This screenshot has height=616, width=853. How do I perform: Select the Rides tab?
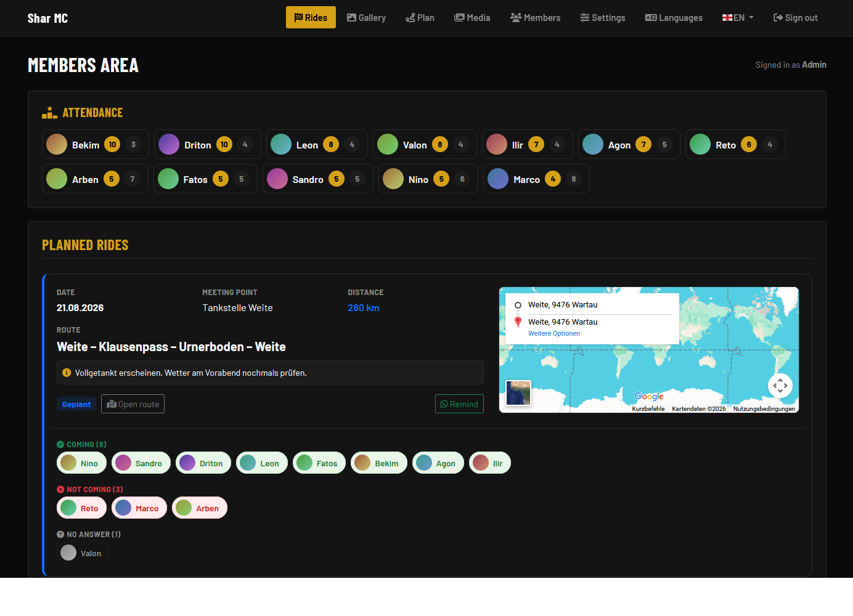[x=311, y=17]
